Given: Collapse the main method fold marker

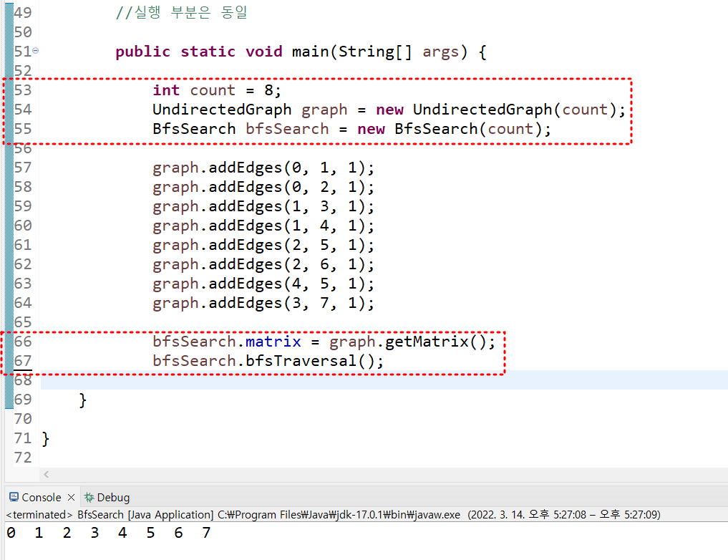Looking at the screenshot, I should (x=35, y=51).
